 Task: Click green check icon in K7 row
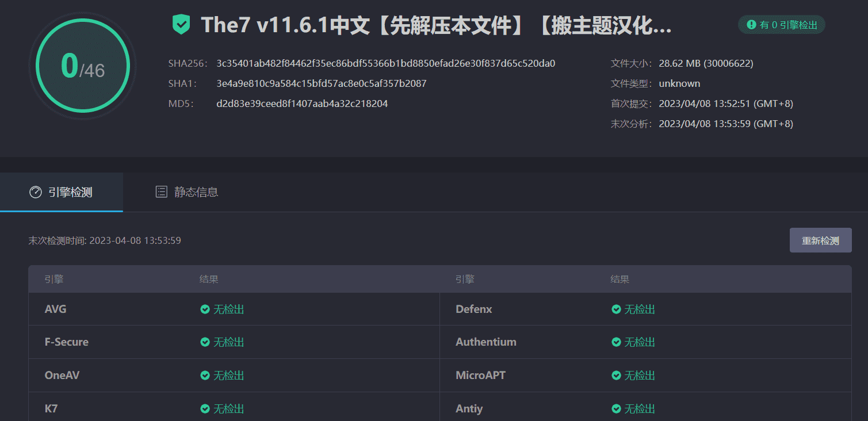coord(205,409)
